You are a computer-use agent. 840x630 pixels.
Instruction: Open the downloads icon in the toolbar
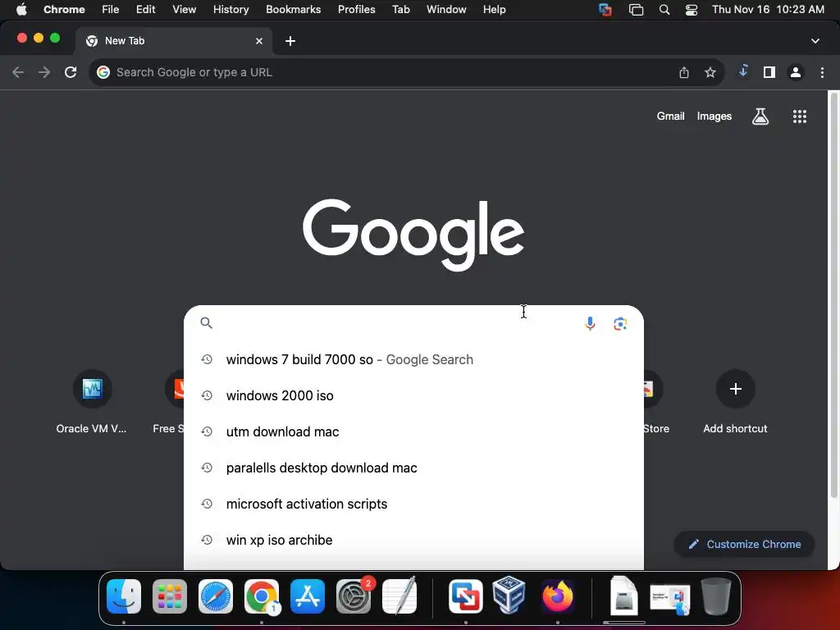743,71
